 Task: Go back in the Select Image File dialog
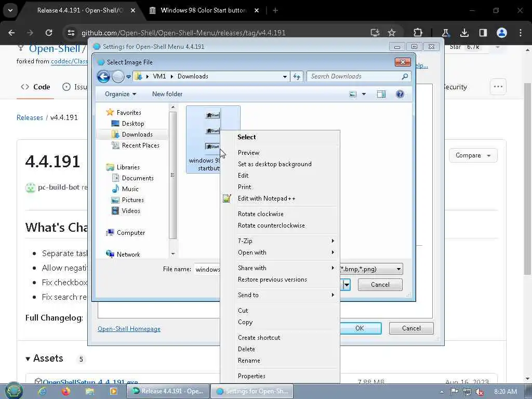pyautogui.click(x=103, y=77)
